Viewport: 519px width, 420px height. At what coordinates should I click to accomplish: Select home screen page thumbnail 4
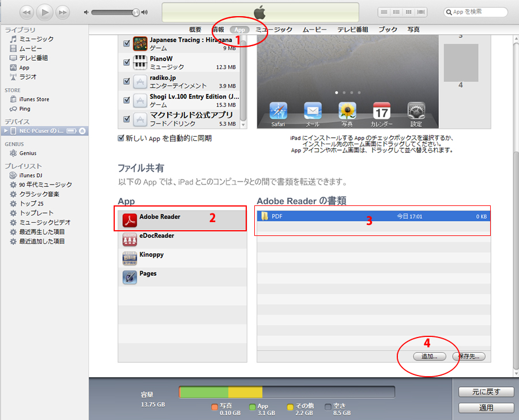click(461, 63)
